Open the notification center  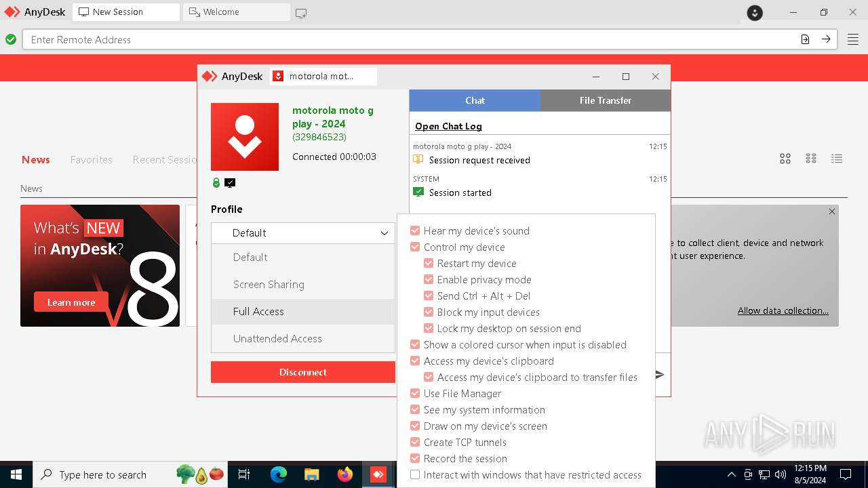click(846, 474)
